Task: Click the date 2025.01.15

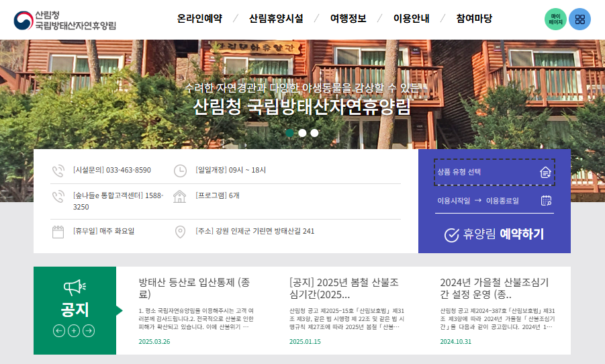Action: [305, 342]
